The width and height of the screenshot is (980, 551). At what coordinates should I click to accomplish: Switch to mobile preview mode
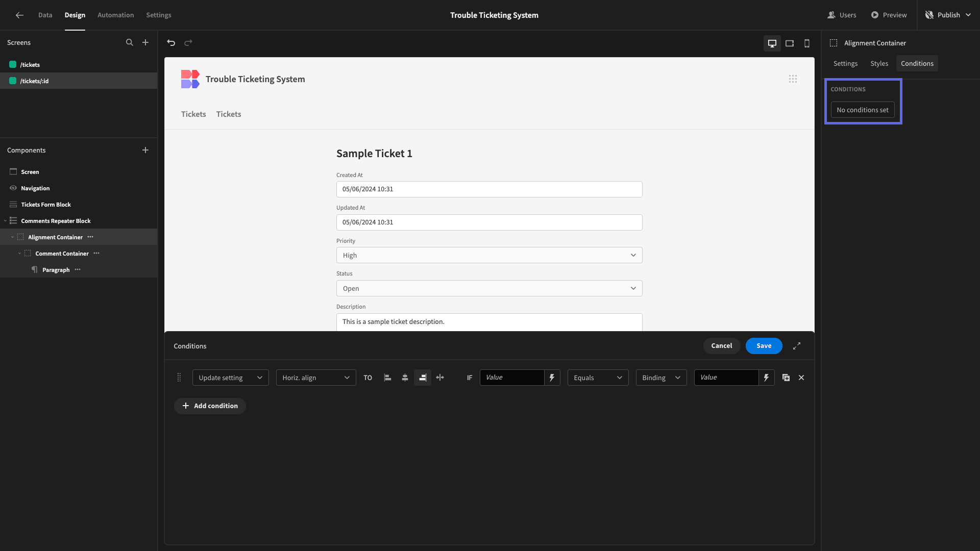coord(807,43)
